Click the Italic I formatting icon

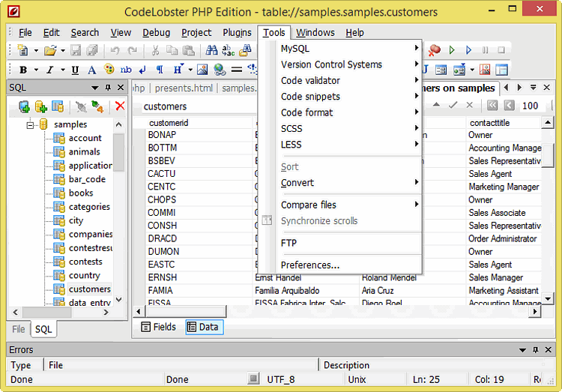tap(49, 70)
